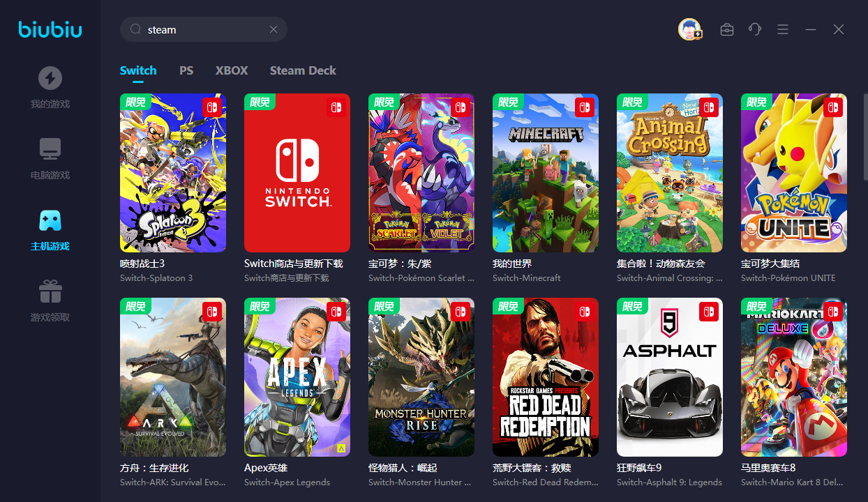Open the game gift claim icon
This screenshot has width=868, height=502.
tap(50, 291)
